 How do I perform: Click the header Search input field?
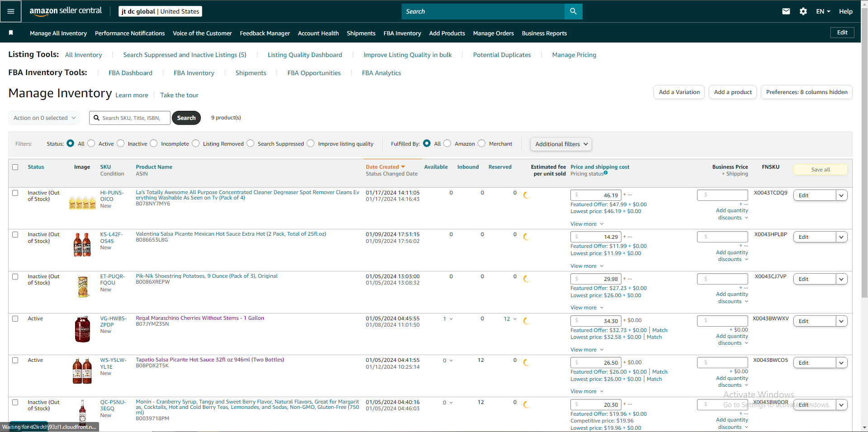point(483,11)
